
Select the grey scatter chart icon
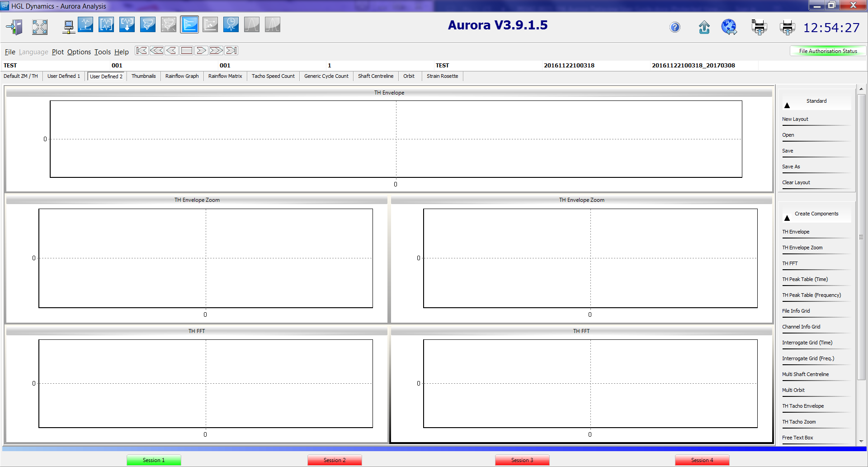[210, 24]
